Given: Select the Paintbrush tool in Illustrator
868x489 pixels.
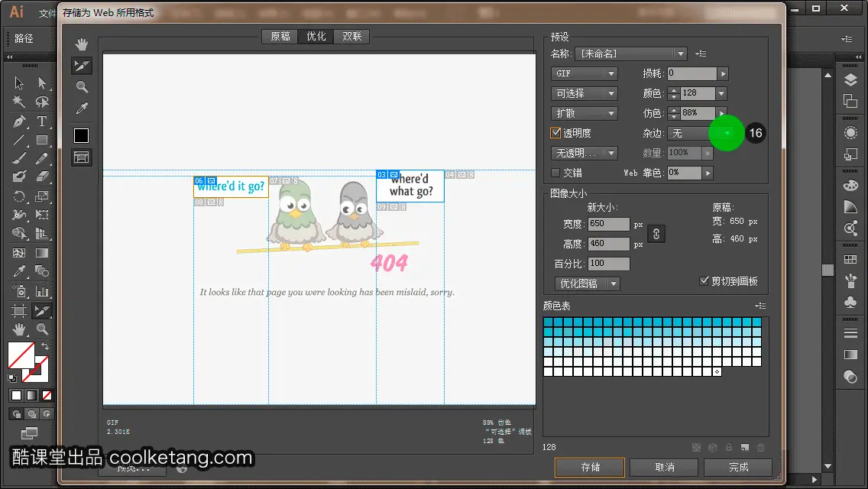Looking at the screenshot, I should 19,158.
